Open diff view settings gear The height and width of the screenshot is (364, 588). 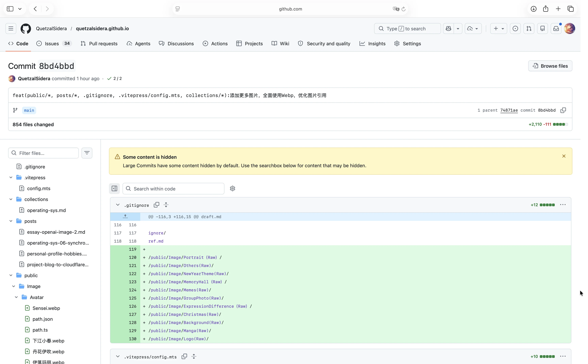coord(232,188)
